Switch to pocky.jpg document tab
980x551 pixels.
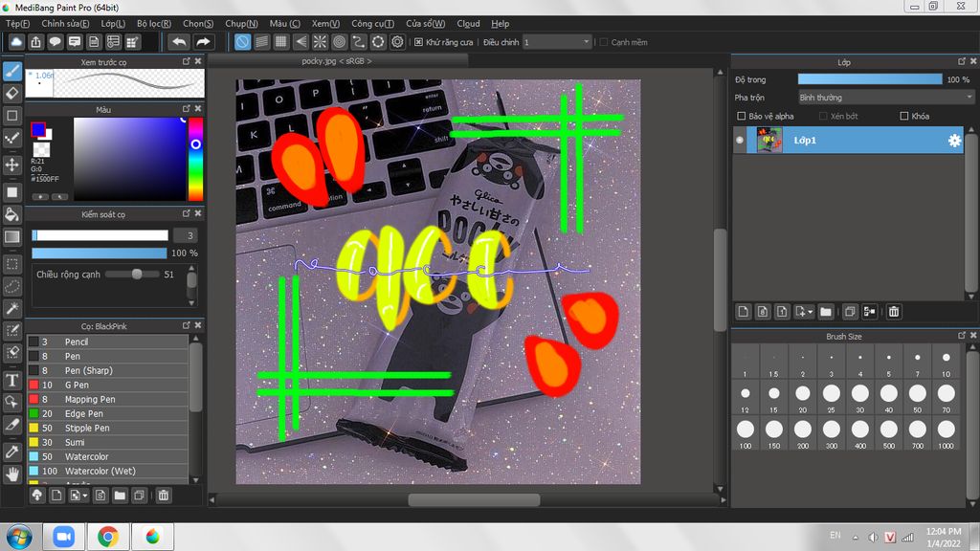click(x=337, y=60)
